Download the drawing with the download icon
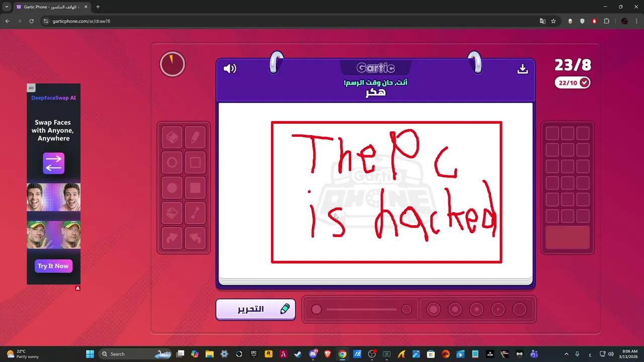Screen dimensions: 644x362 (523, 69)
